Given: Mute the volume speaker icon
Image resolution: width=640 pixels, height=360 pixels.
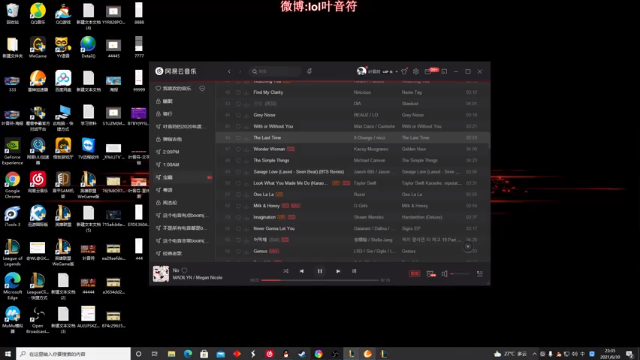Looking at the screenshot, I should tap(444, 274).
